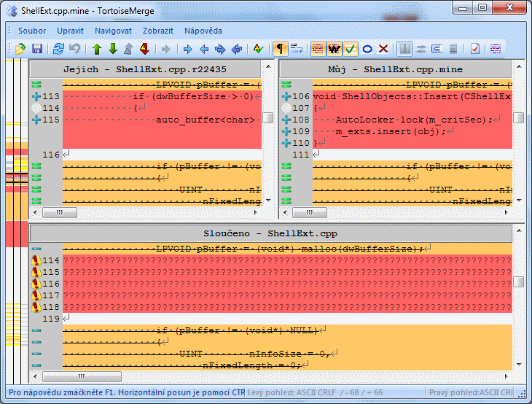
Task: Click the Jejich pane vertical scrollbar up arrow
Action: [268, 66]
